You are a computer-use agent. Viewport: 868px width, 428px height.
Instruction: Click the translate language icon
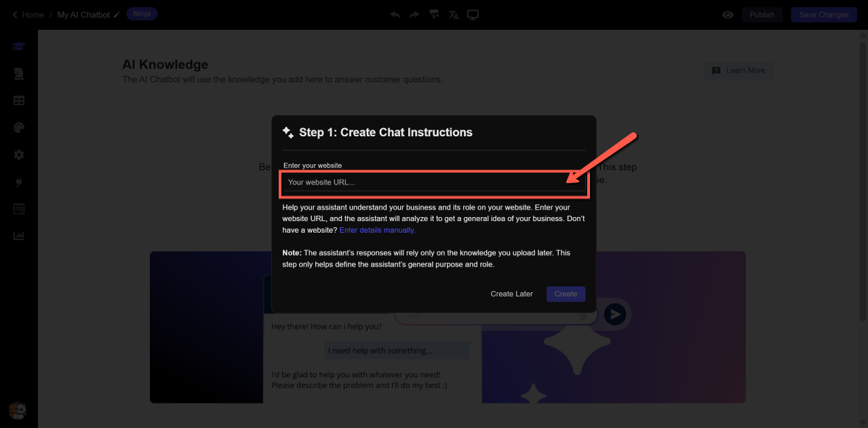click(454, 15)
